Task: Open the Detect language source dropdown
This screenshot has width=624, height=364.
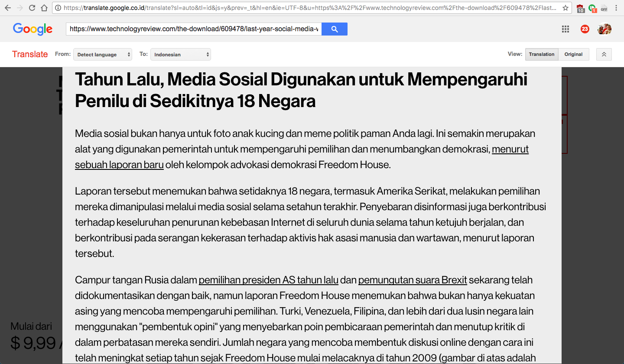Action: pos(103,55)
